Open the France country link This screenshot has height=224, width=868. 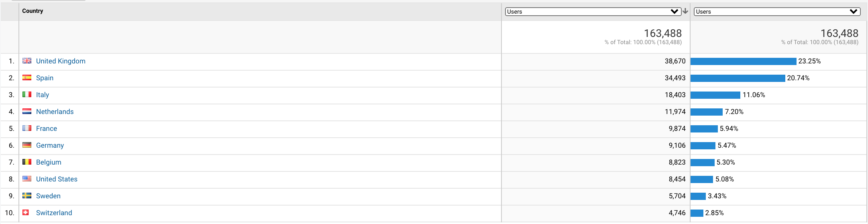pyautogui.click(x=47, y=128)
